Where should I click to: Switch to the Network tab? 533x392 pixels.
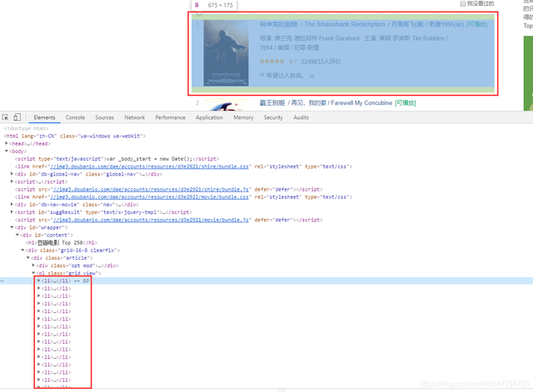pos(135,117)
